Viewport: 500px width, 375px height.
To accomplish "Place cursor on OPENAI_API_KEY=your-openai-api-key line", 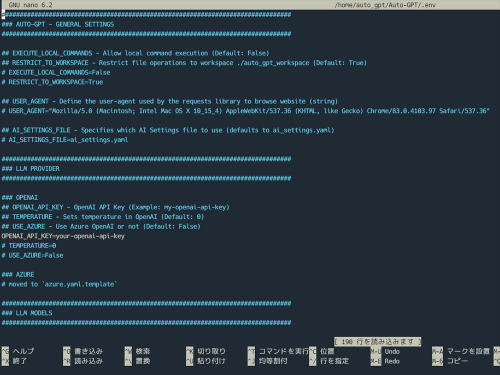I will (x=63, y=236).
